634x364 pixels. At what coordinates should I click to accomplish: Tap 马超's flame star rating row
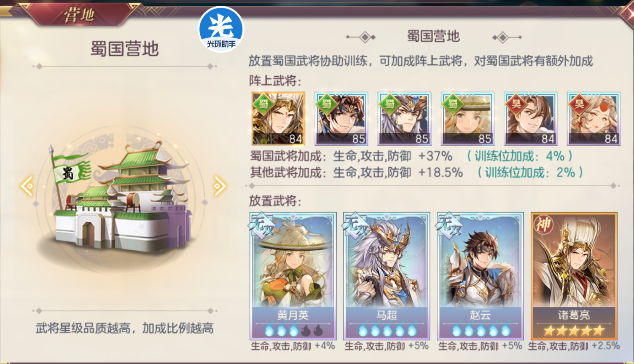(x=387, y=330)
